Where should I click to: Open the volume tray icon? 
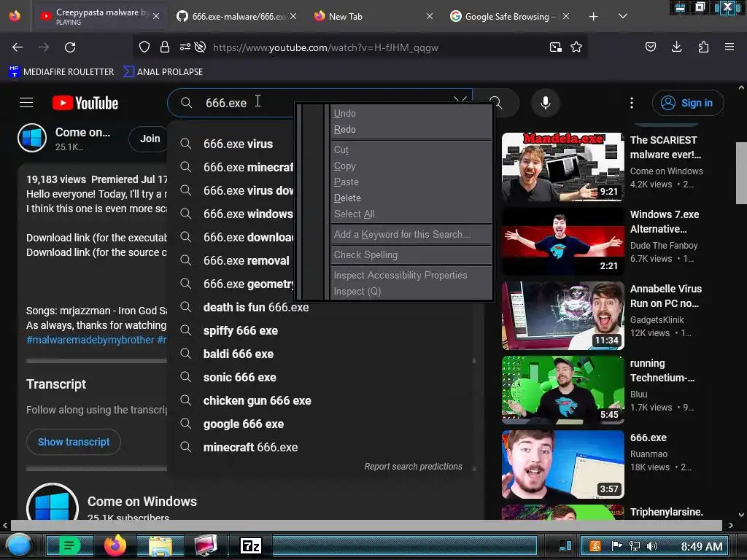coord(652,546)
